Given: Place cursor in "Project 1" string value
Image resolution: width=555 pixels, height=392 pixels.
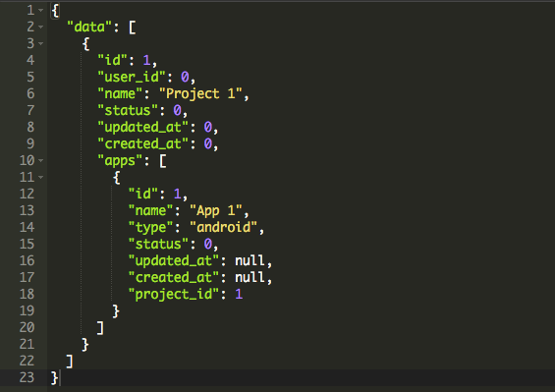Looking at the screenshot, I should (x=200, y=94).
